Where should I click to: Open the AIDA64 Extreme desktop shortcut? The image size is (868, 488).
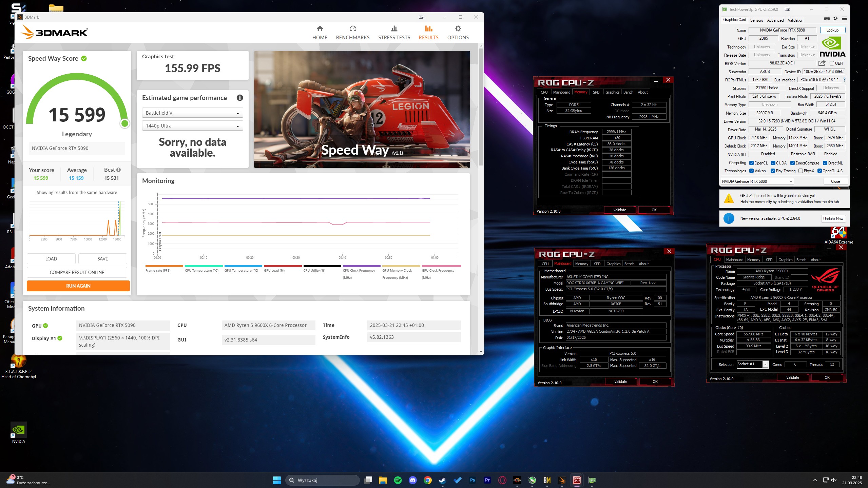click(838, 235)
